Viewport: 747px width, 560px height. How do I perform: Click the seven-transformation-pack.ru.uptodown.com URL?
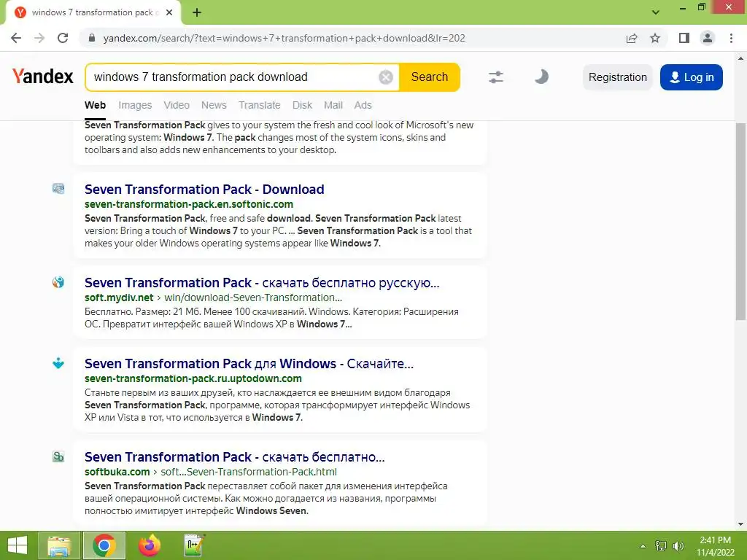(x=193, y=378)
